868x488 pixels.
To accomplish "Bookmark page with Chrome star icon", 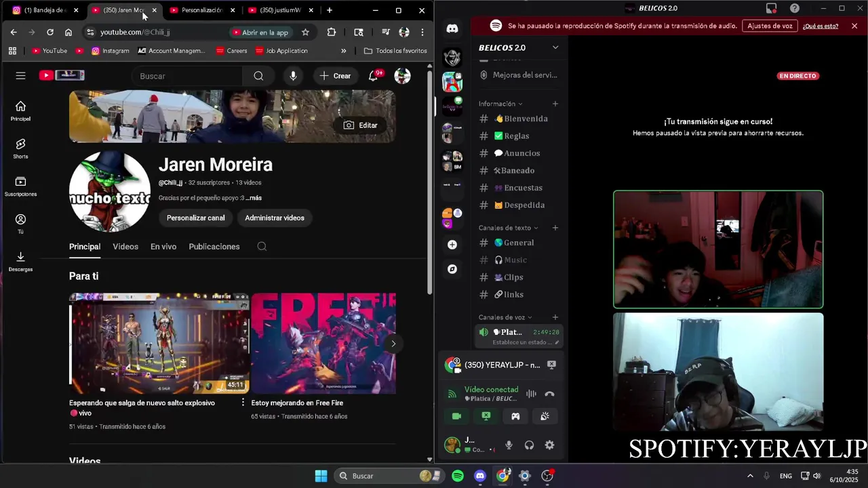I will [x=305, y=32].
